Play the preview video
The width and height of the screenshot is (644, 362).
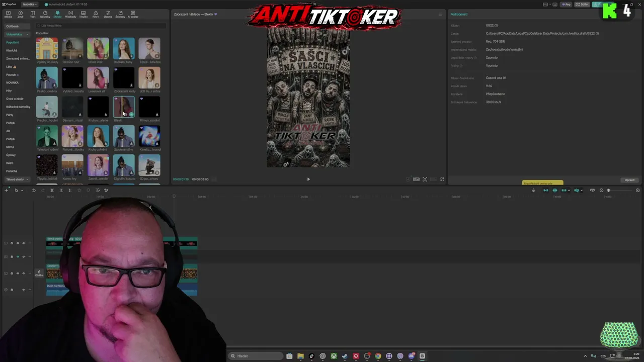pos(308,179)
